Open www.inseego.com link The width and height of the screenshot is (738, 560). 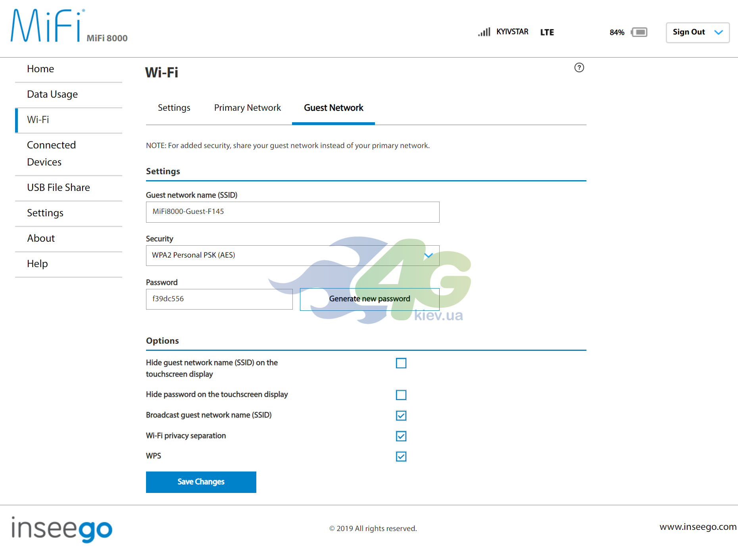pyautogui.click(x=698, y=527)
